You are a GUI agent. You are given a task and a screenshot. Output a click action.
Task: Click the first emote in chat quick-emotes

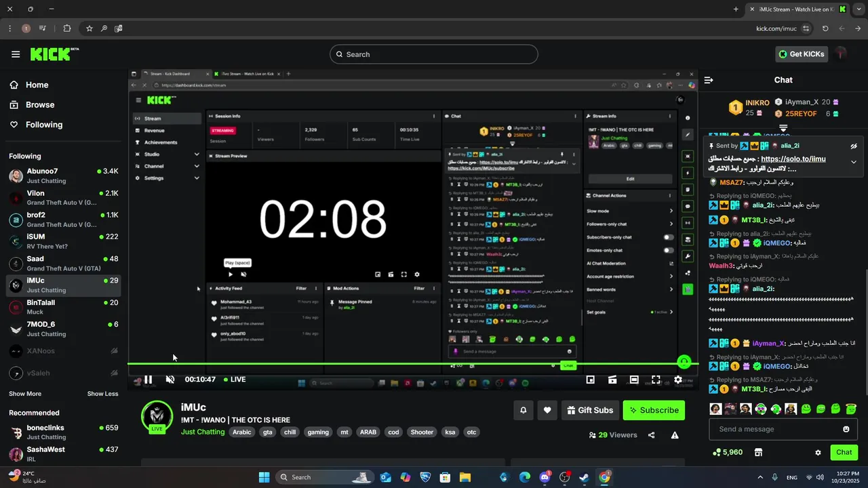(x=715, y=409)
